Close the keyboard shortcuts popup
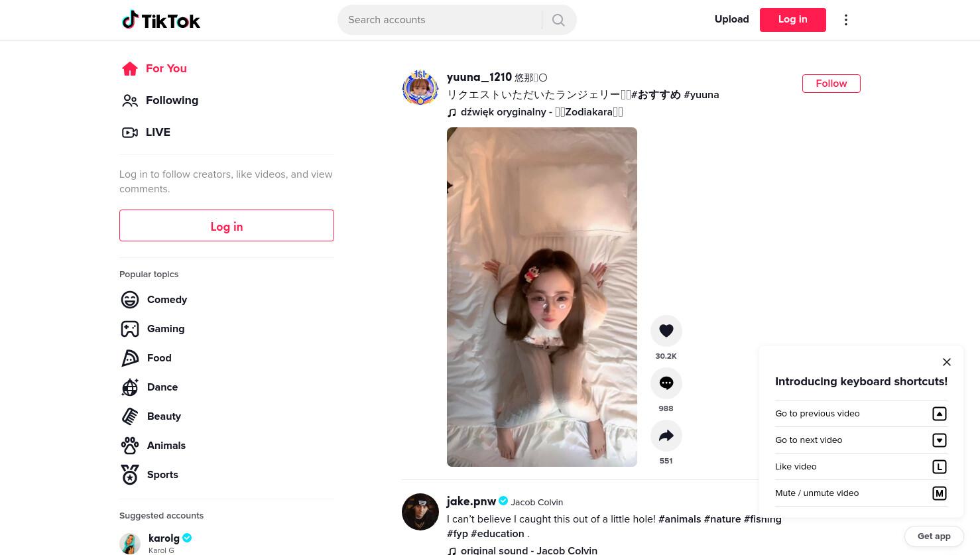The width and height of the screenshot is (980, 555). click(x=946, y=362)
